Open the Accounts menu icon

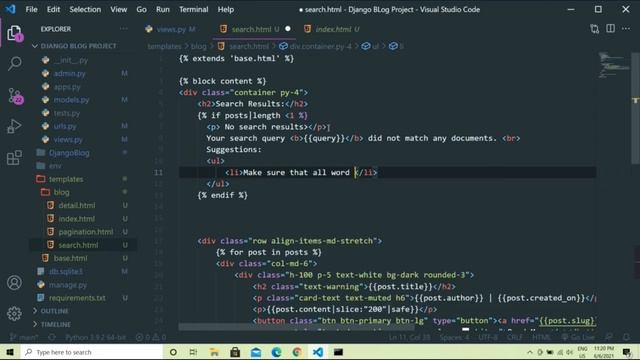point(14,282)
